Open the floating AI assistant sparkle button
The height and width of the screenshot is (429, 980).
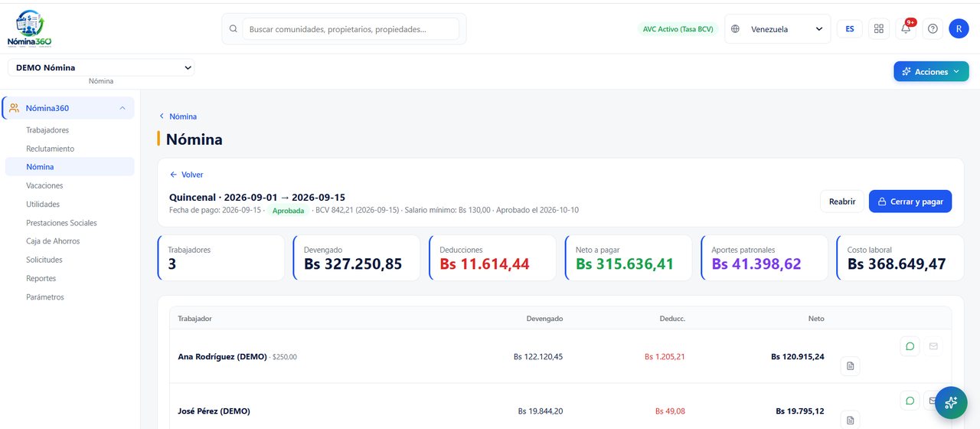point(951,402)
